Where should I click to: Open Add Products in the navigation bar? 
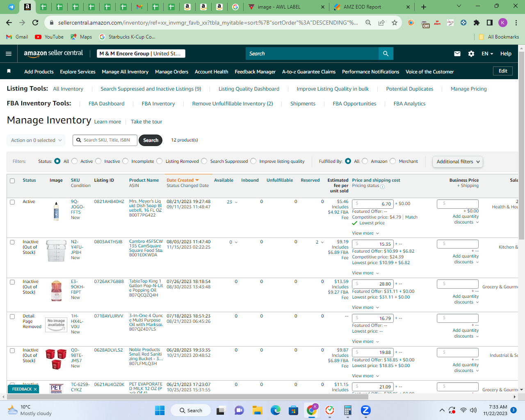click(39, 72)
